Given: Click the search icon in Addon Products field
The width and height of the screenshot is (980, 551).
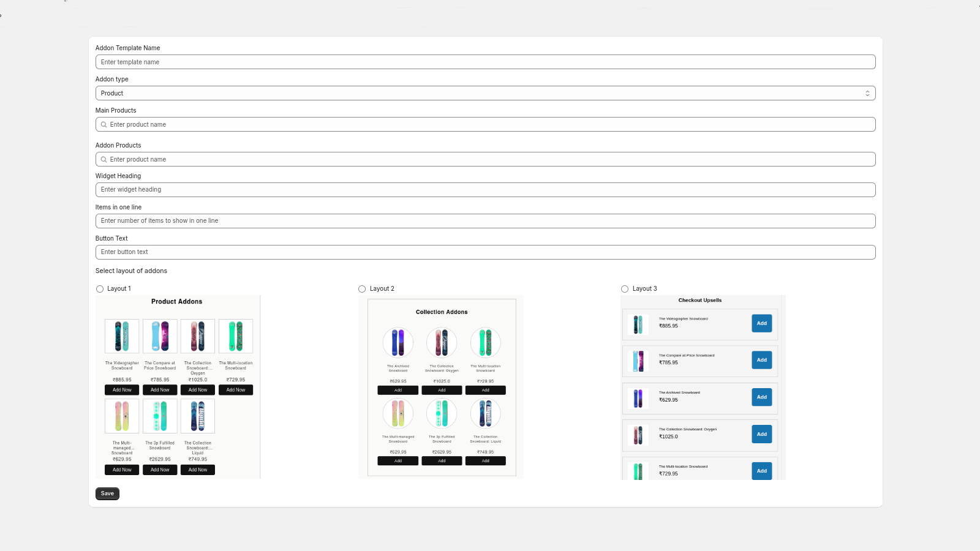Looking at the screenshot, I should coord(104,159).
